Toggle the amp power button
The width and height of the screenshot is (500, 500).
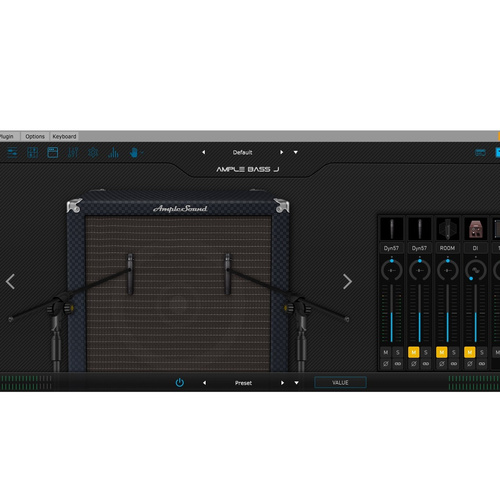(180, 383)
